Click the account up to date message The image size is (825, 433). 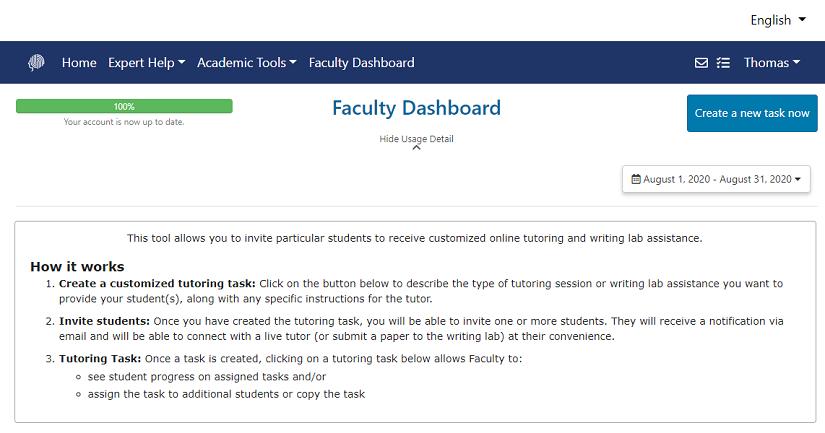pyautogui.click(x=124, y=122)
